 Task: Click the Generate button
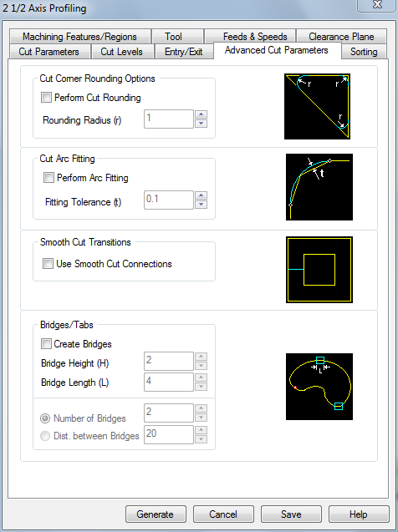pos(156,514)
